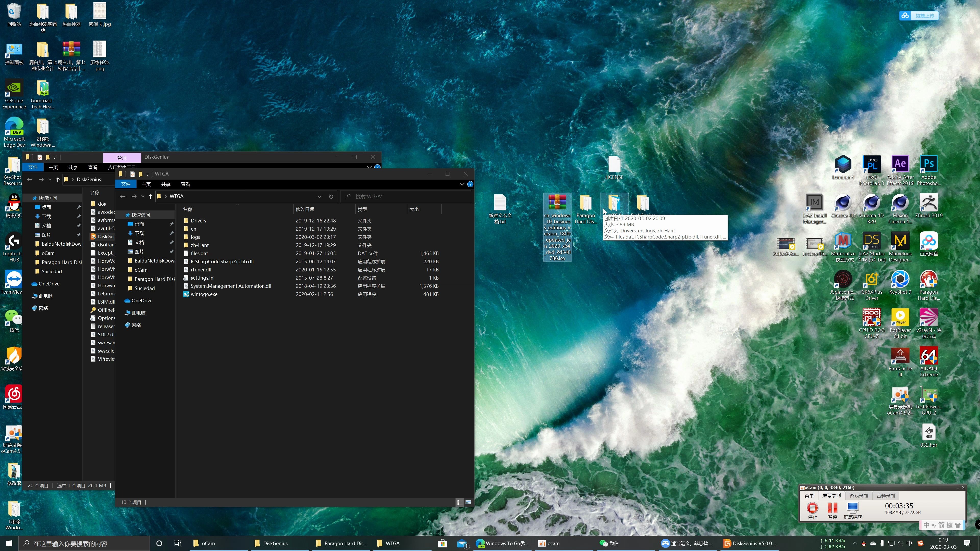This screenshot has height=551, width=980.
Task: Click oCam screen capture icon
Action: (853, 508)
